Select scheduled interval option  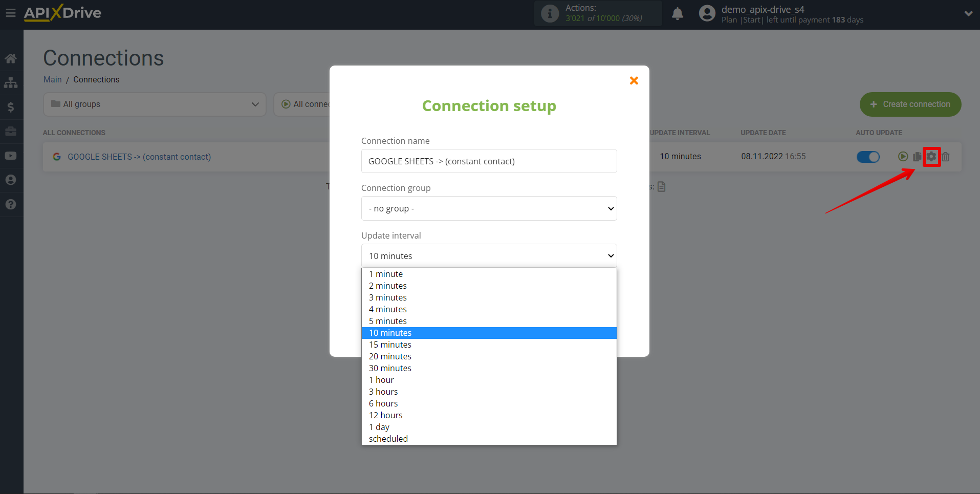pyautogui.click(x=489, y=439)
